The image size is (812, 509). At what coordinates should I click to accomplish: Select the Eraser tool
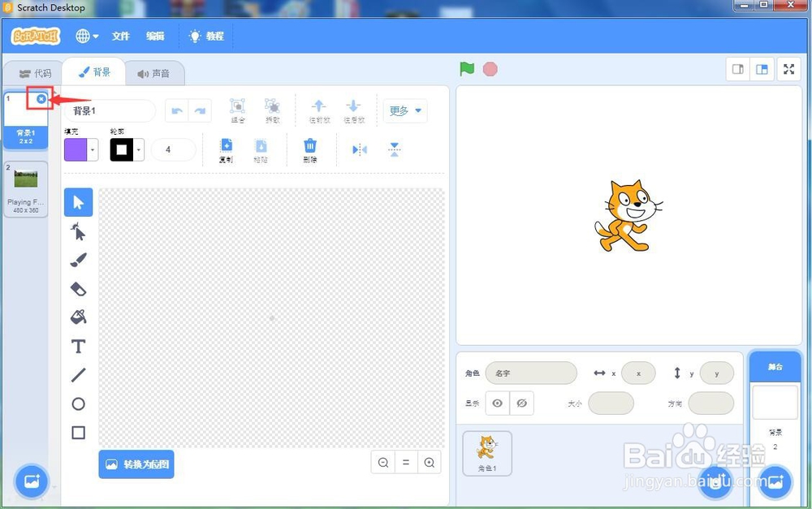pos(78,289)
